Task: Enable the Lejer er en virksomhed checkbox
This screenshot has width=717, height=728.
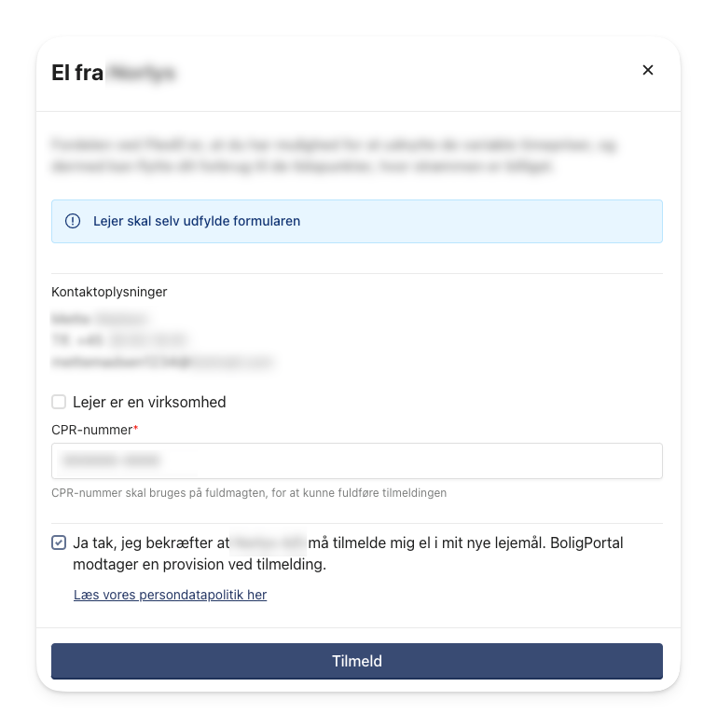Action: [59, 402]
